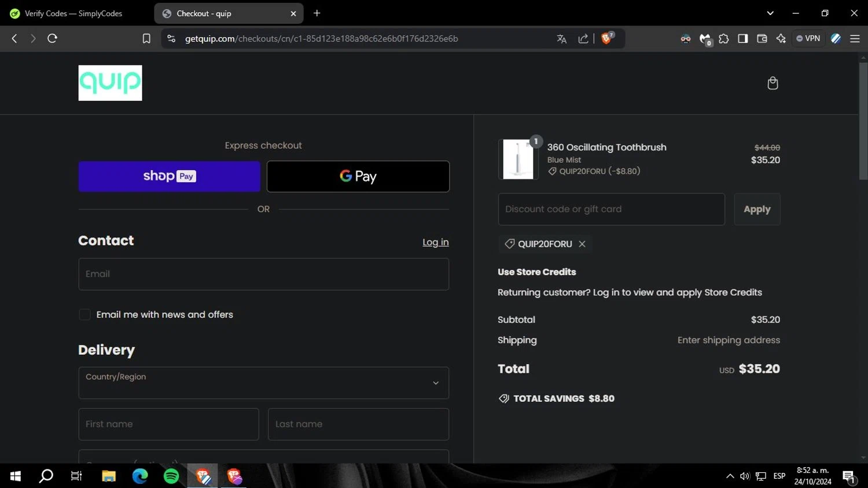Pay with Shop Pay
Image resolution: width=868 pixels, height=488 pixels.
170,177
